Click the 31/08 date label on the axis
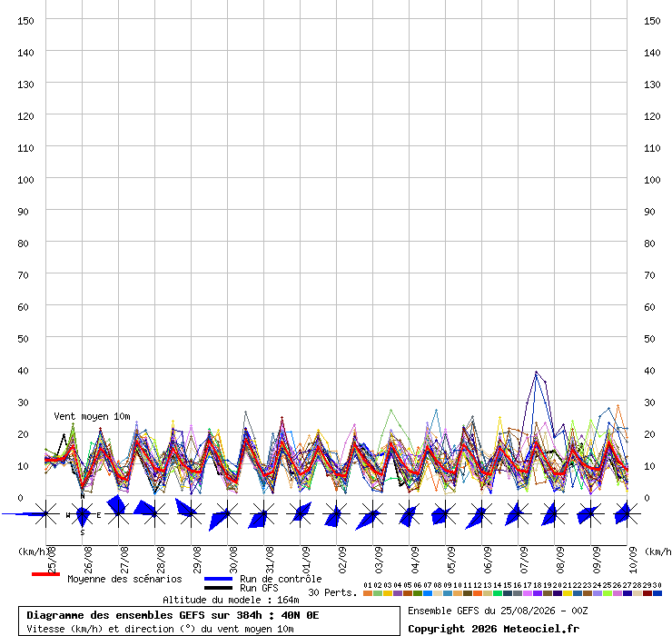The height and width of the screenshot is (636, 672). pyautogui.click(x=270, y=560)
